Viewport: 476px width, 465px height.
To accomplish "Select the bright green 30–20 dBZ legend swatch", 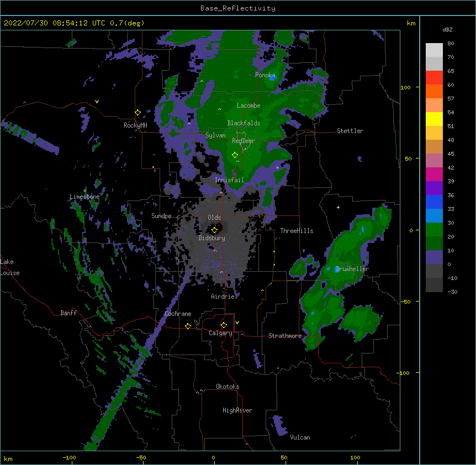I will click(x=434, y=230).
